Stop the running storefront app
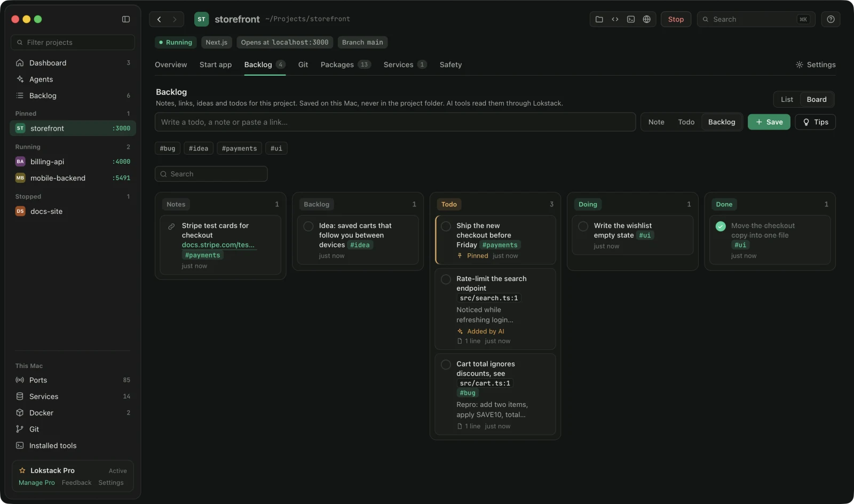854x504 pixels. tap(676, 19)
